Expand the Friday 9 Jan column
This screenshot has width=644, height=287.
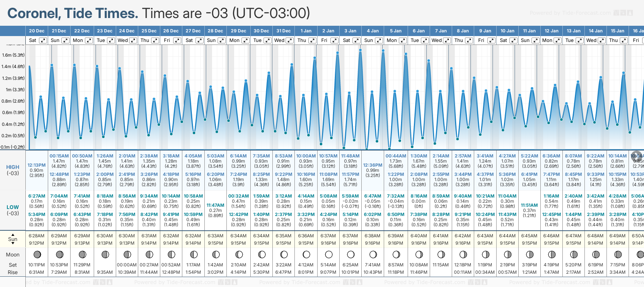point(491,40)
